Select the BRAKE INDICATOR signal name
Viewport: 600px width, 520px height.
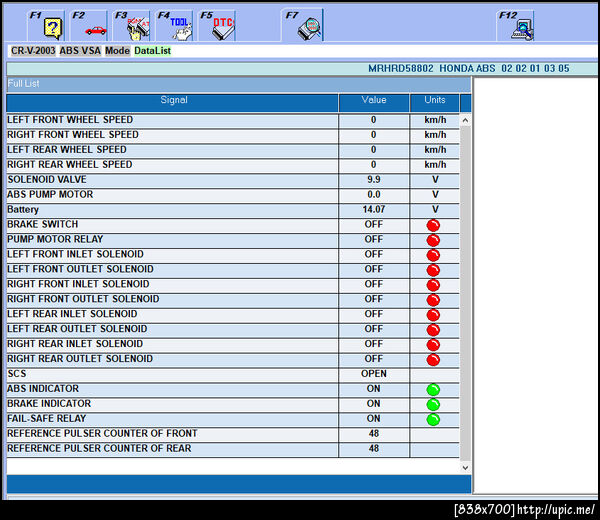[x=49, y=404]
